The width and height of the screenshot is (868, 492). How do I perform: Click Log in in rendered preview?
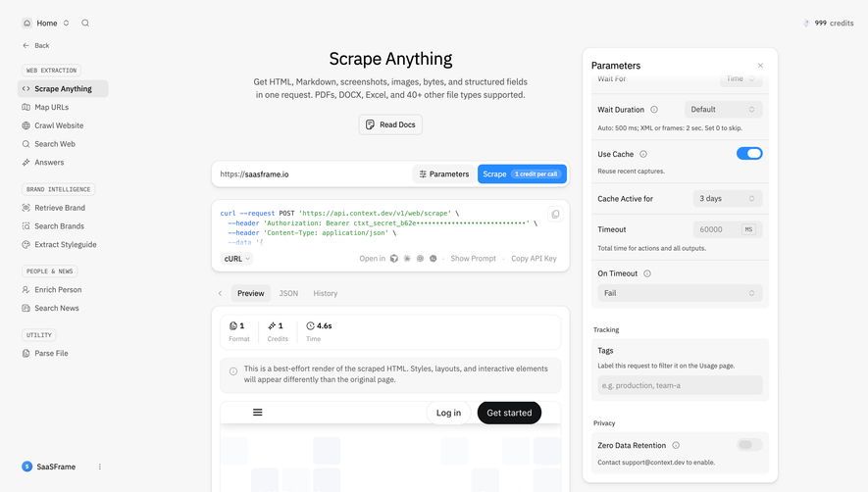(x=448, y=413)
